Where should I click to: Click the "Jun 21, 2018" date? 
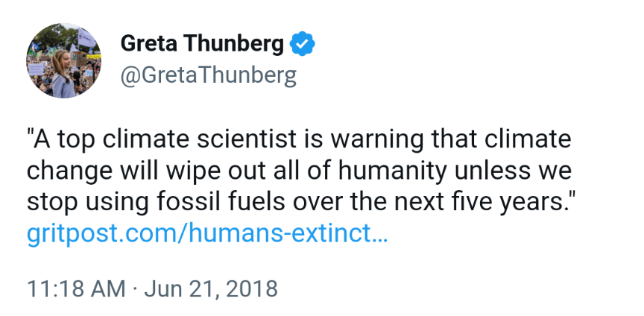(208, 288)
